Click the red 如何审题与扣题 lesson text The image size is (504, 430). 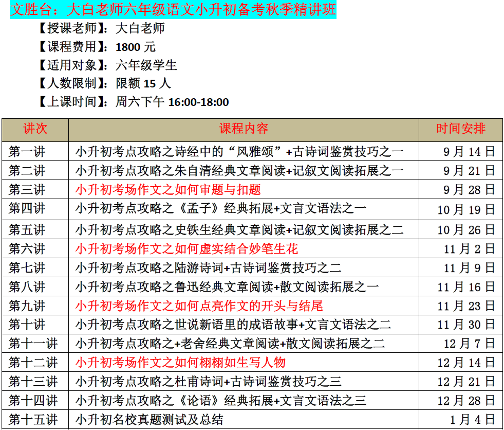coord(168,190)
